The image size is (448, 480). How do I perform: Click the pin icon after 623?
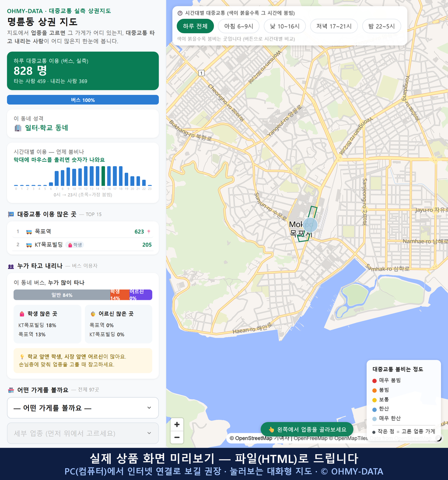coord(149,232)
